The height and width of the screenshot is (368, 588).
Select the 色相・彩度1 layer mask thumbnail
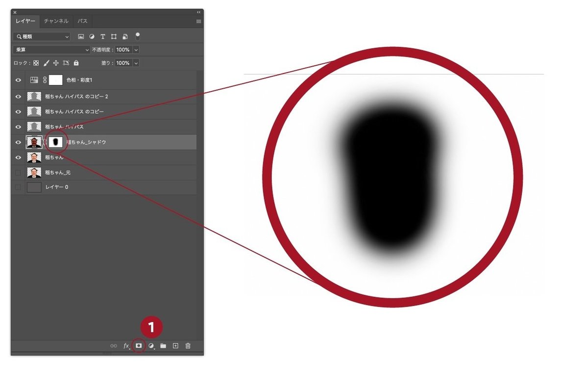pyautogui.click(x=56, y=80)
